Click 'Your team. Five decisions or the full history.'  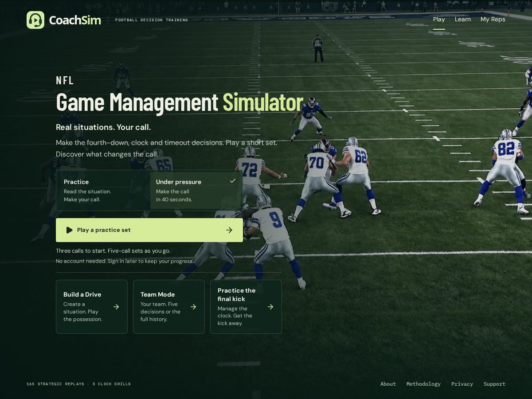[x=160, y=312]
